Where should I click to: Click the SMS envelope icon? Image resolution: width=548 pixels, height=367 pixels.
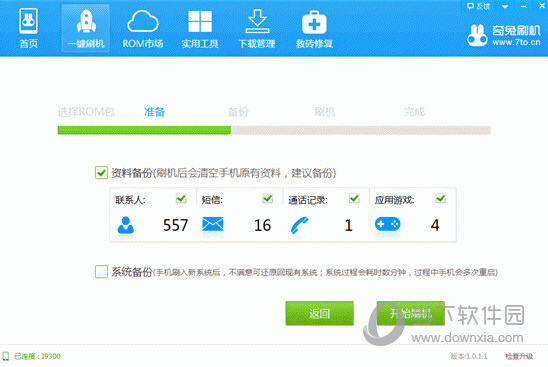(x=212, y=224)
